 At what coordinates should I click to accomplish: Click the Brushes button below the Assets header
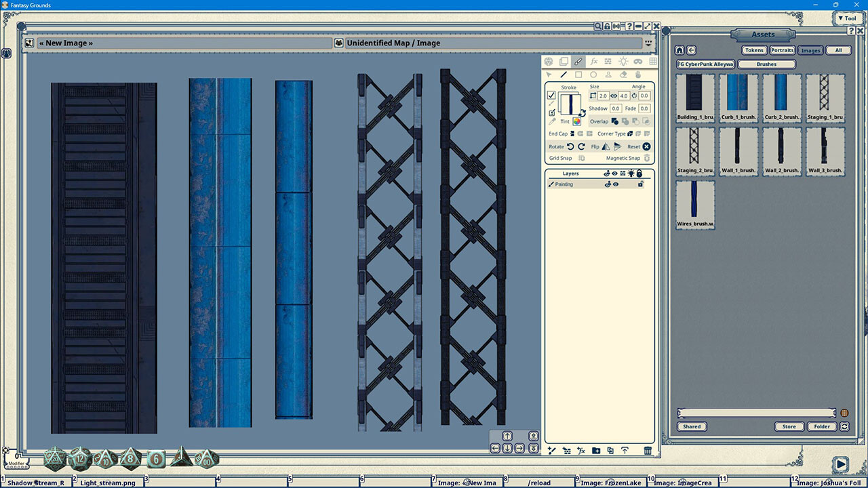coord(766,64)
